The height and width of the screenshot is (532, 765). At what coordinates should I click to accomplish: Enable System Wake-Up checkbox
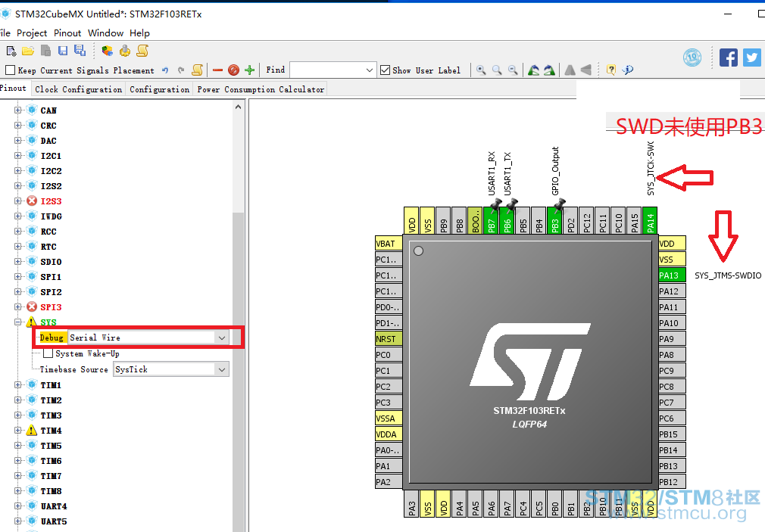48,353
